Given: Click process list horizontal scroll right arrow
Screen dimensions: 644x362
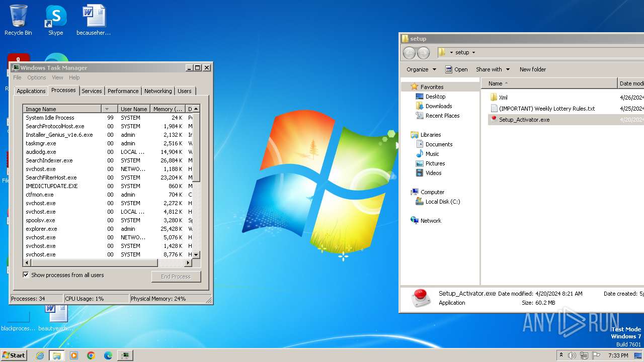Looking at the screenshot, I should [x=188, y=263].
